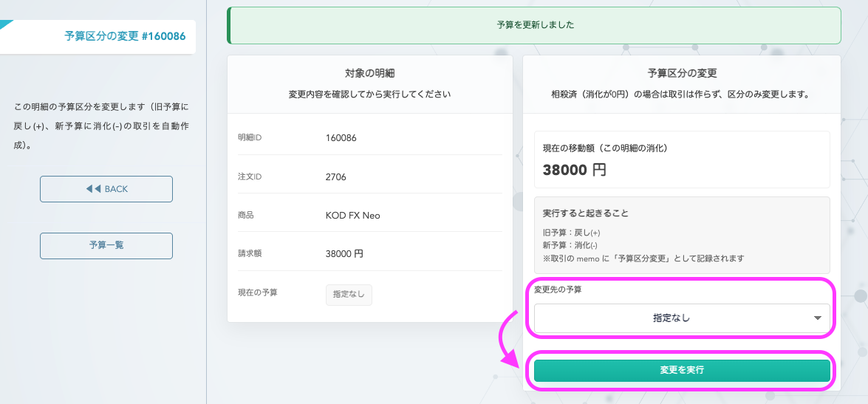This screenshot has width=868, height=404.
Task: Click the 請求額 value 38000 円
Action: tap(344, 253)
